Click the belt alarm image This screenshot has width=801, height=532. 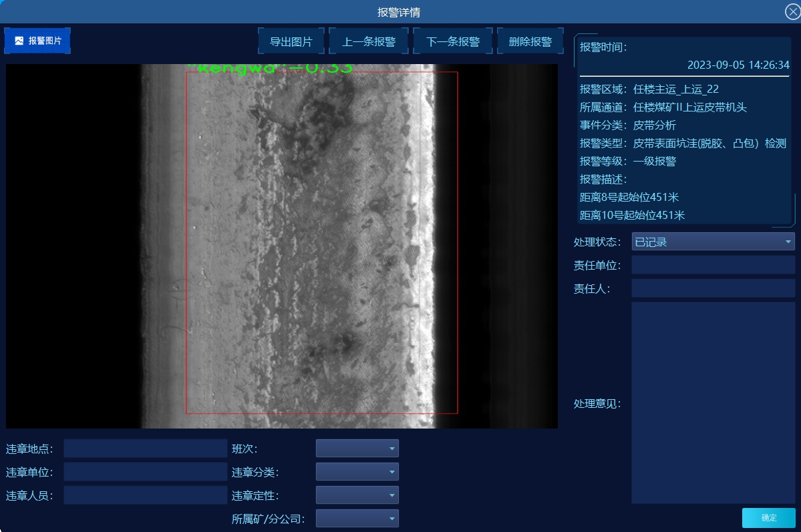282,246
